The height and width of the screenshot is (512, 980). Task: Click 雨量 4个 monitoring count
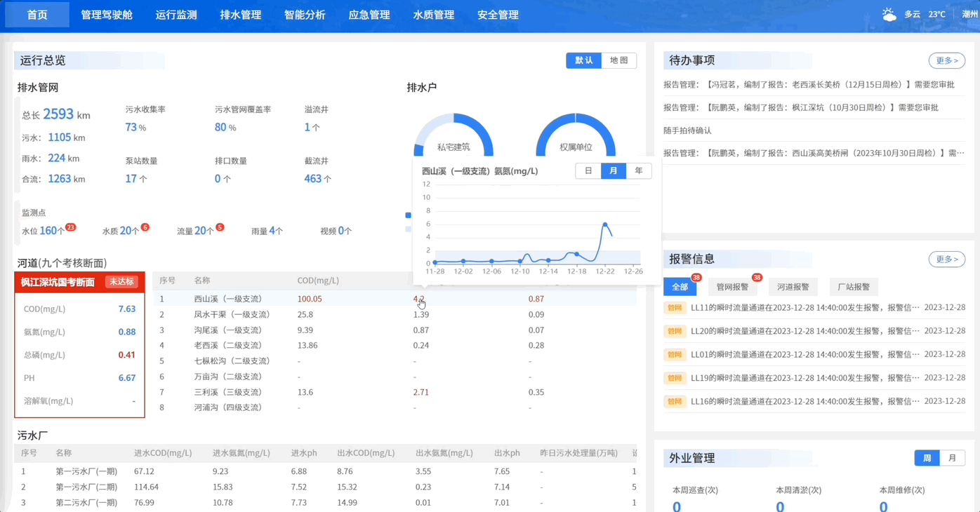pos(267,231)
